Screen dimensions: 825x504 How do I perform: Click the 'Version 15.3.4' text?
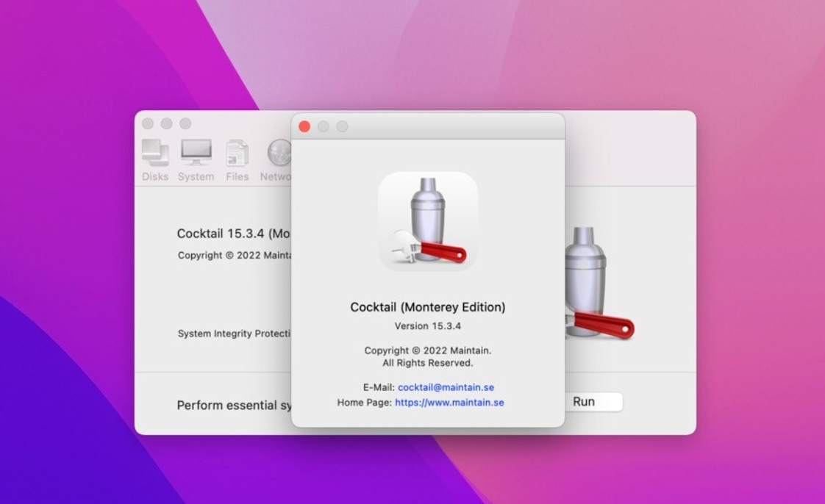[x=428, y=326]
